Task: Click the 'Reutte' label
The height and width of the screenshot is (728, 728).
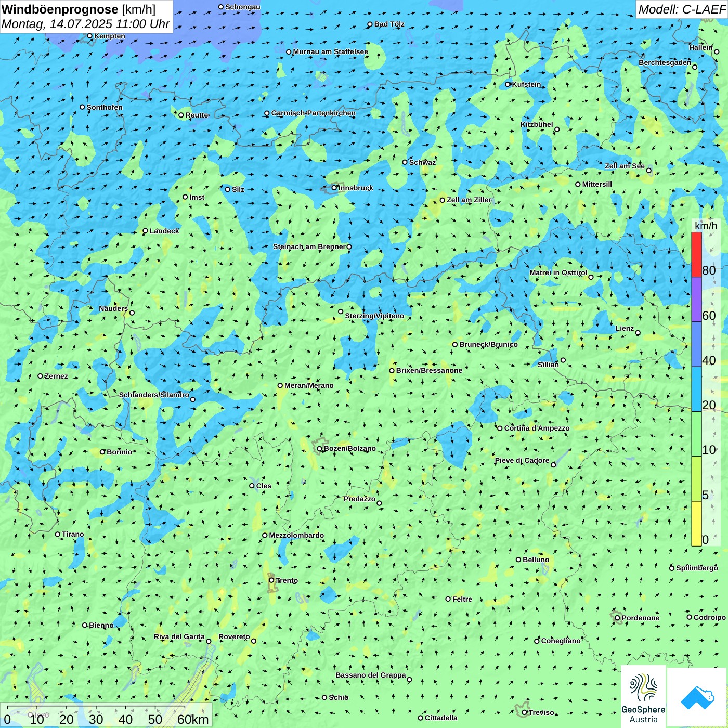Action: 197,115
